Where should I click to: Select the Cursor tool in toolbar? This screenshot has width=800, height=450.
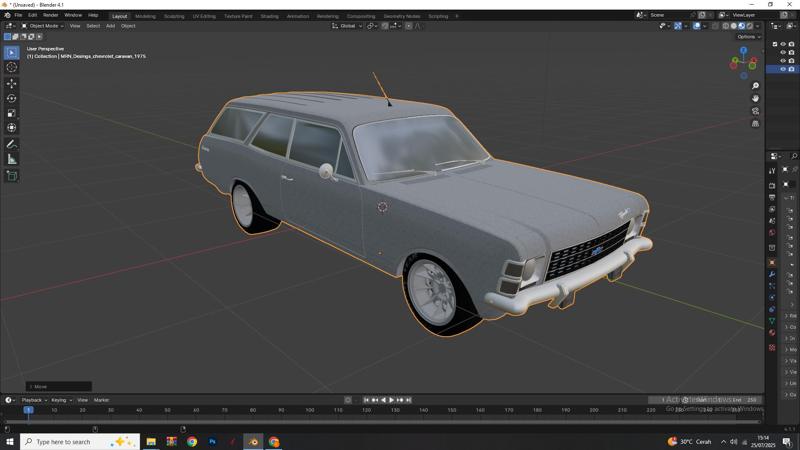tap(12, 67)
